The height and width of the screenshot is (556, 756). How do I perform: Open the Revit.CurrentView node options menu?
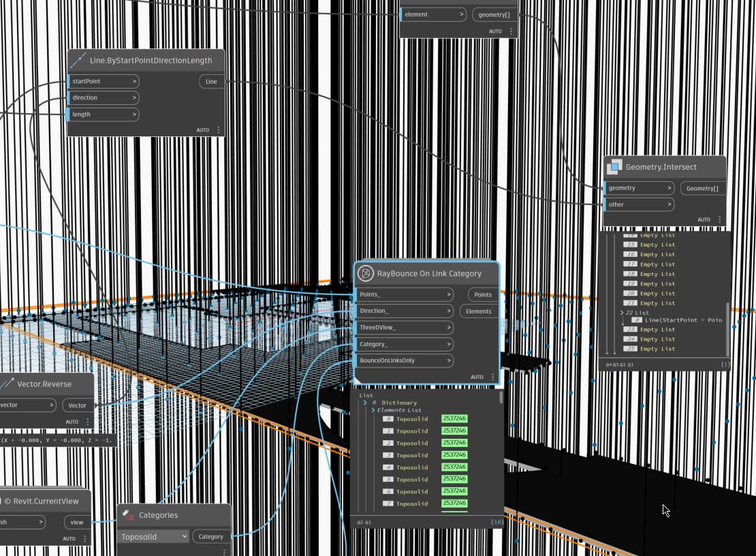85,538
